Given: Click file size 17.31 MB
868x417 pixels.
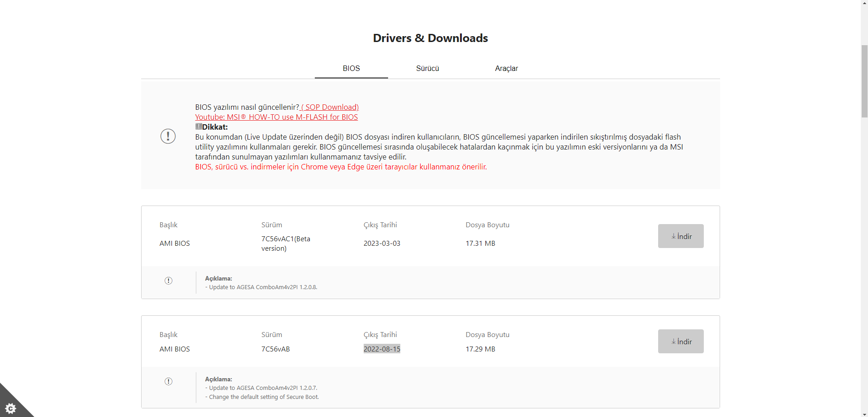Looking at the screenshot, I should pyautogui.click(x=480, y=243).
